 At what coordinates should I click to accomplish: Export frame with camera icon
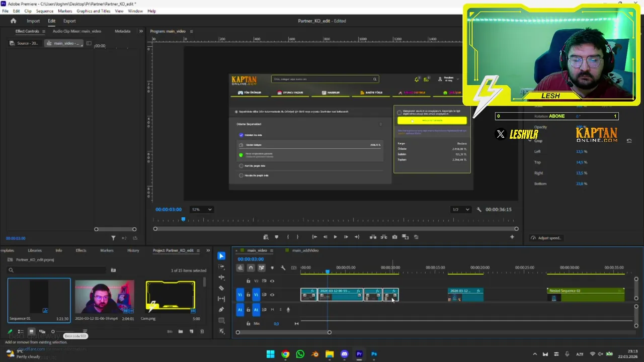click(x=394, y=237)
